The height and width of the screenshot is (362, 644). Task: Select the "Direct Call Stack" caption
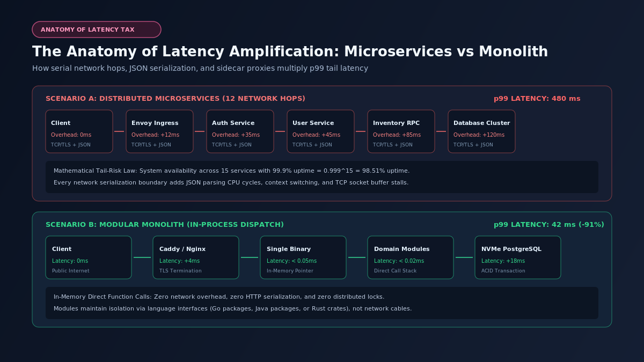[396, 271]
